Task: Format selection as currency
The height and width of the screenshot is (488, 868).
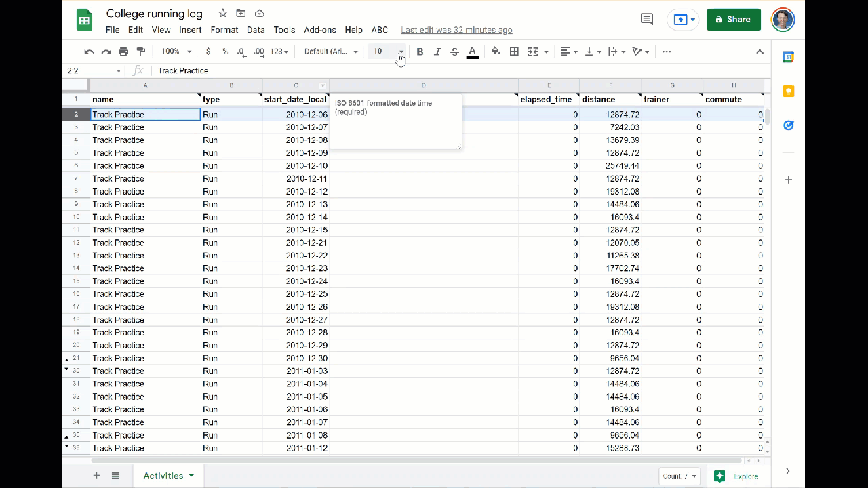Action: tap(208, 51)
